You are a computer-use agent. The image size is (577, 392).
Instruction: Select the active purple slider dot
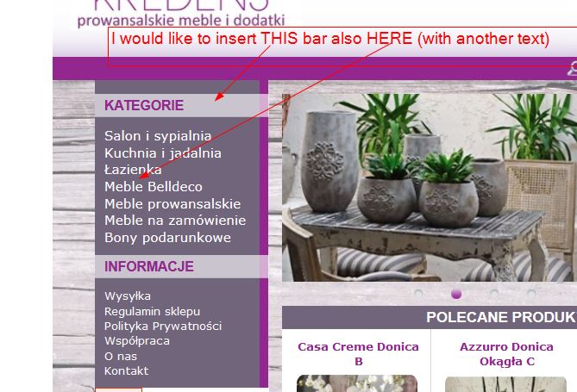tap(456, 294)
